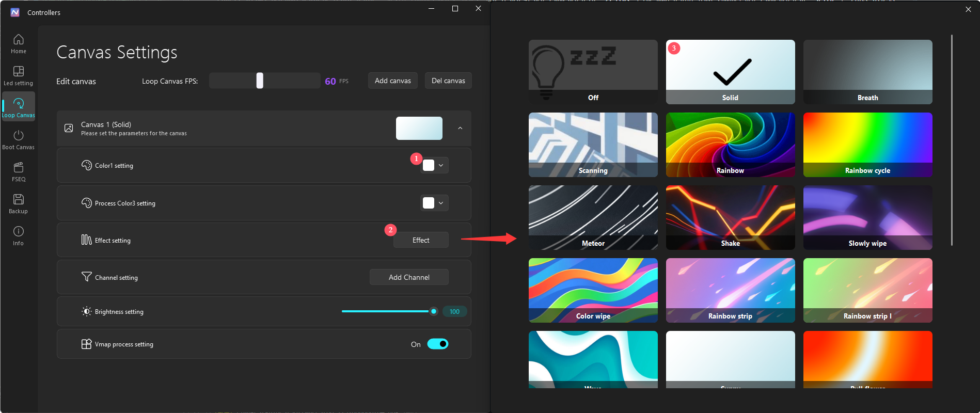Open the Backup sidebar section
This screenshot has width=980, height=413.
pos(19,203)
